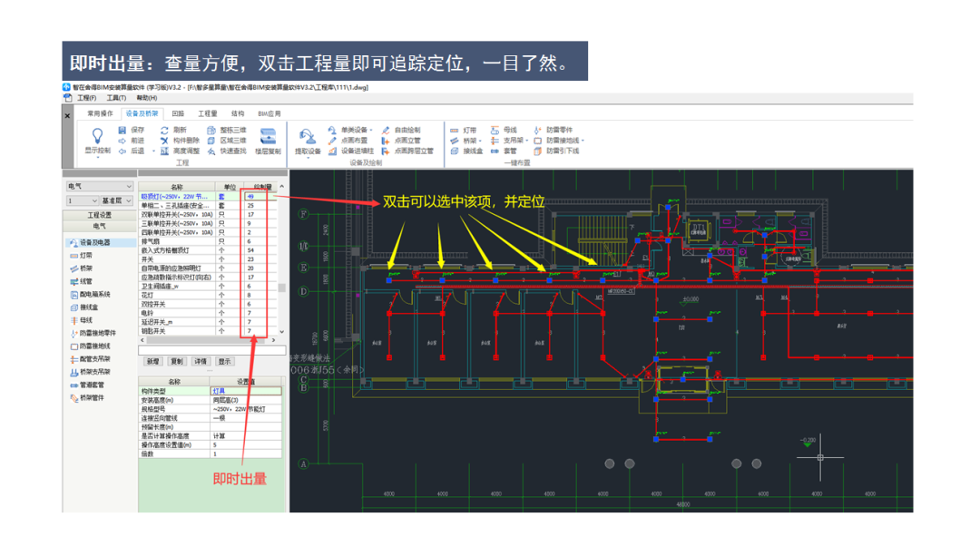980x556 pixels.
Task: Switch to the BIM应用 tab
Action: click(269, 113)
